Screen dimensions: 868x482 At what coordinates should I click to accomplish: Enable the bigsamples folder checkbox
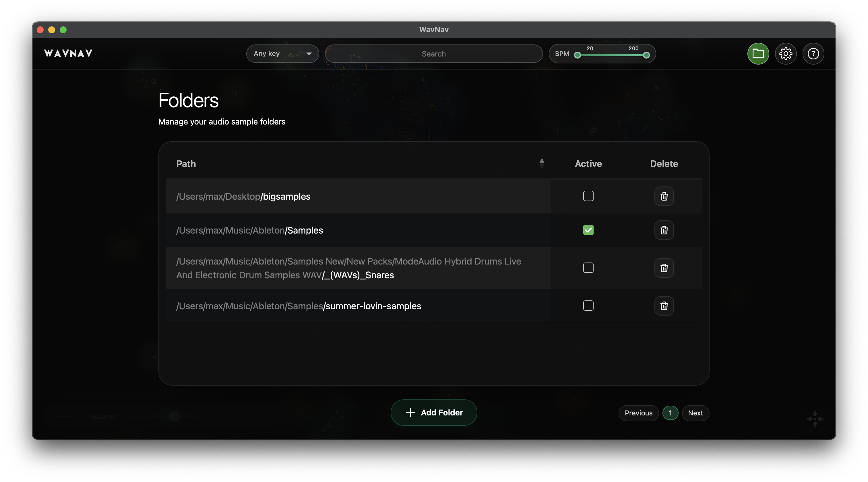click(x=588, y=196)
